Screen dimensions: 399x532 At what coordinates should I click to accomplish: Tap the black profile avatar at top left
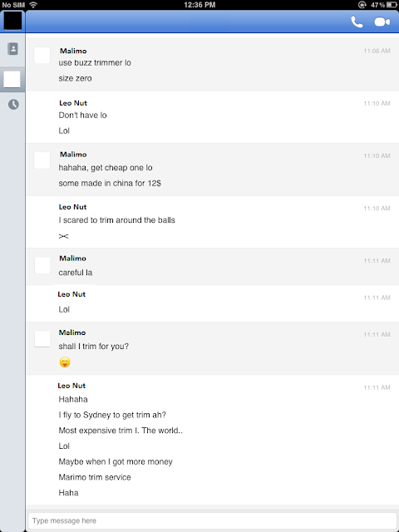(12, 21)
